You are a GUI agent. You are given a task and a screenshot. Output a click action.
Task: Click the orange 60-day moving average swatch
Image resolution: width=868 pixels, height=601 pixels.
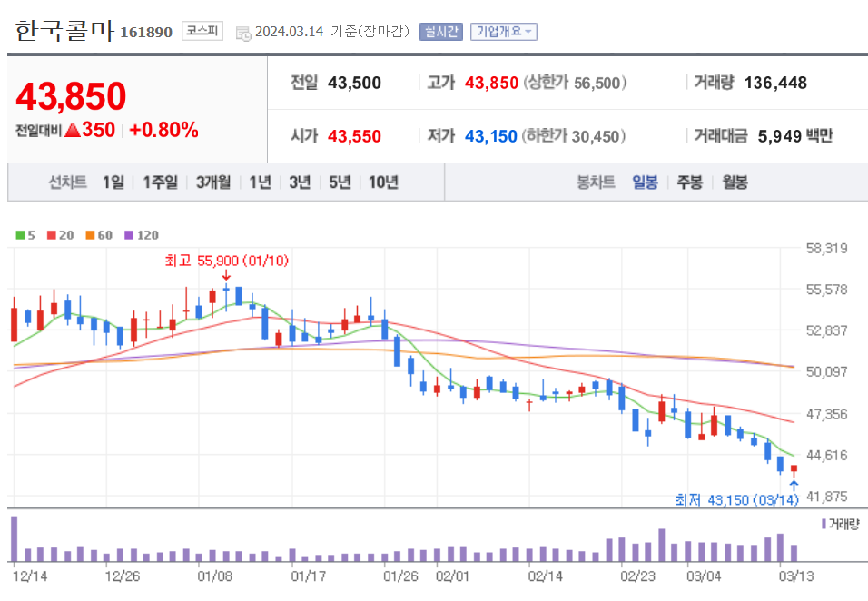(90, 235)
